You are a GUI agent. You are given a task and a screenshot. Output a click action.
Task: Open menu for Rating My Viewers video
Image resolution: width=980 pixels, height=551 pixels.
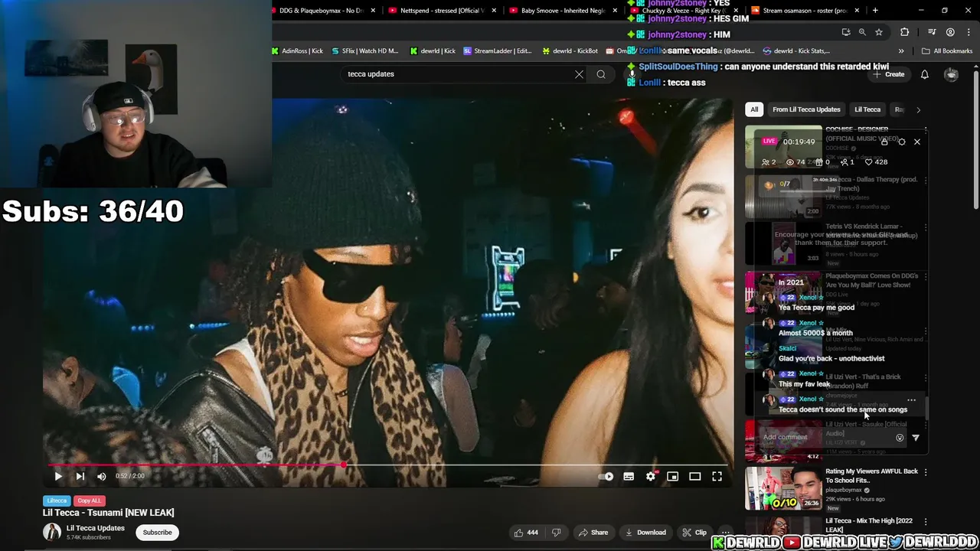[926, 471]
